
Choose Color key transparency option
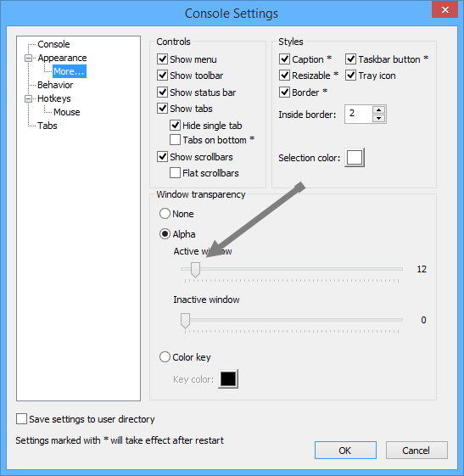point(165,357)
